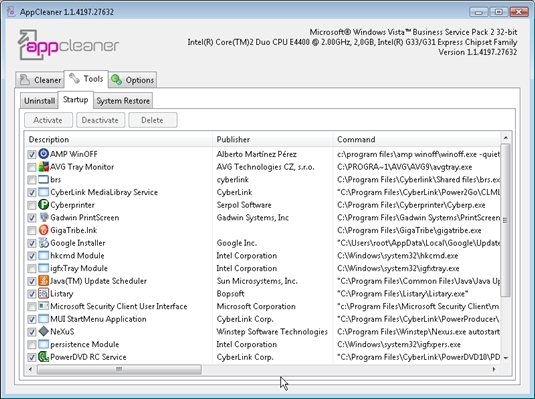Click the AppCleaner title bar icon
This screenshot has height=399, width=535.
[11, 12]
